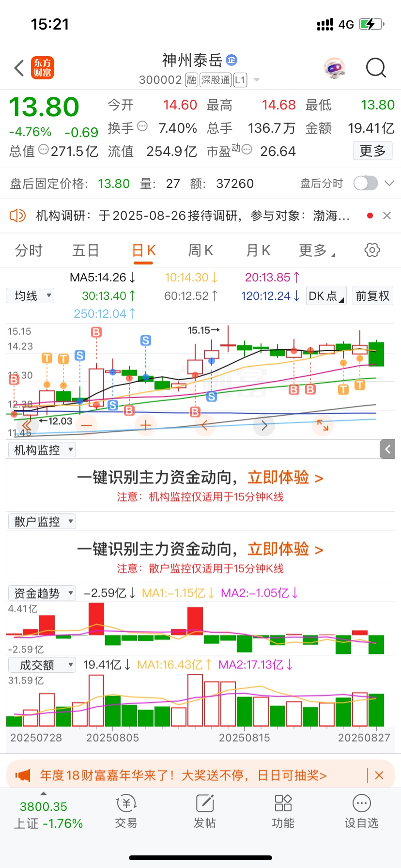This screenshot has width=401, height=868.
Task: Tap the 融 margin trading badge
Action: [192, 80]
